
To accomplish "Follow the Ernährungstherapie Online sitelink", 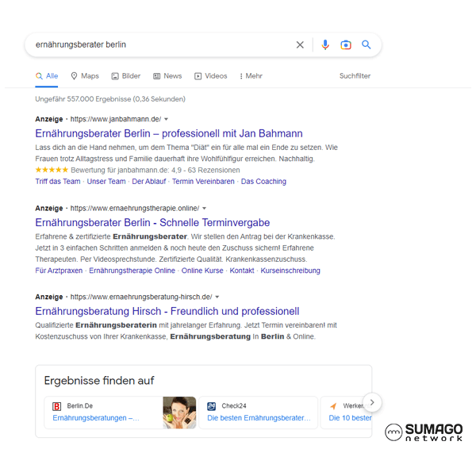I will 132,271.
